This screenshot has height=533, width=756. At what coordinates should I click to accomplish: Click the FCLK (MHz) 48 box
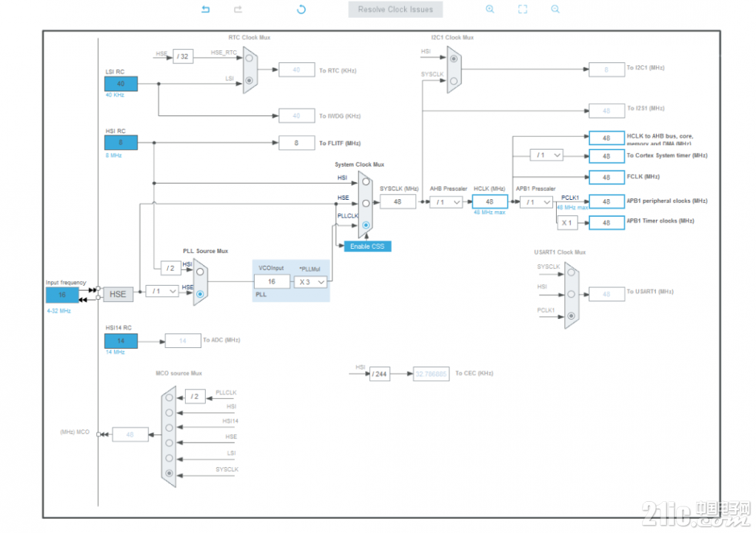(606, 178)
